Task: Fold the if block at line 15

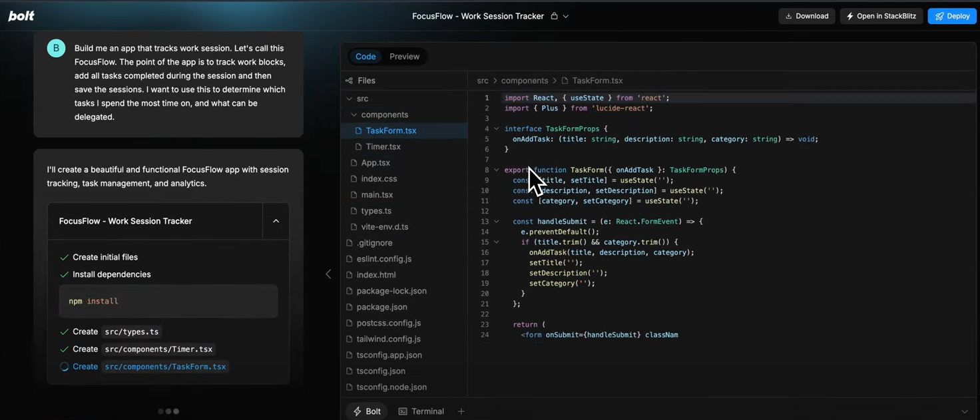Action: pyautogui.click(x=497, y=242)
